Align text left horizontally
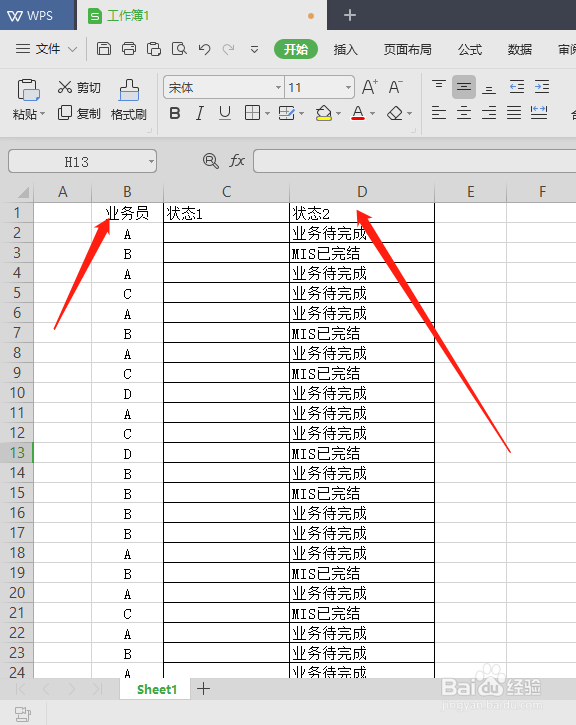The height and width of the screenshot is (725, 576). 439,112
